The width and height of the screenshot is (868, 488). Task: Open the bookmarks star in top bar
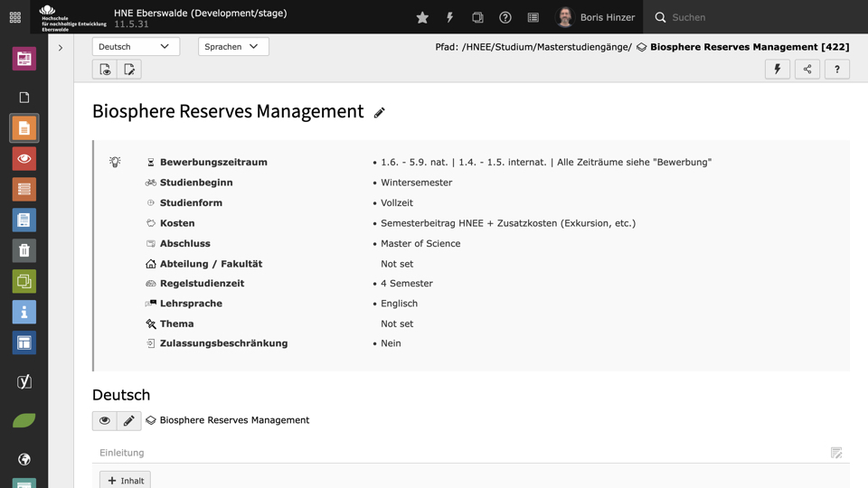(x=422, y=17)
